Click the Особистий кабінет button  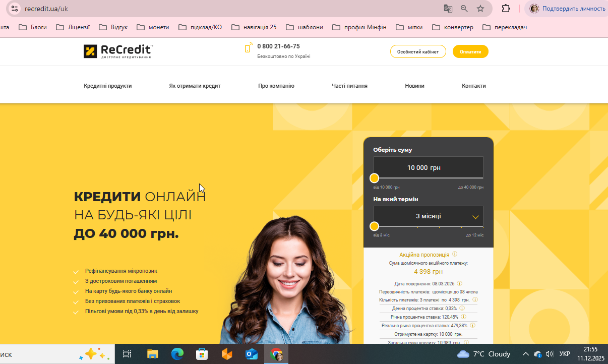pyautogui.click(x=418, y=51)
